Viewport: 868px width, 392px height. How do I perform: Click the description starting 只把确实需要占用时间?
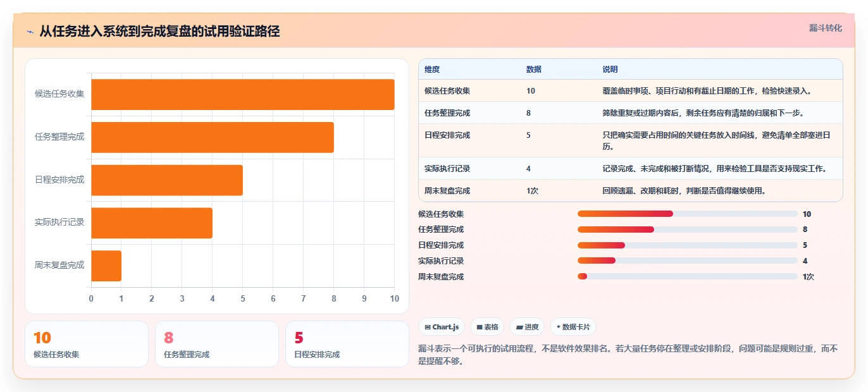[x=717, y=140]
